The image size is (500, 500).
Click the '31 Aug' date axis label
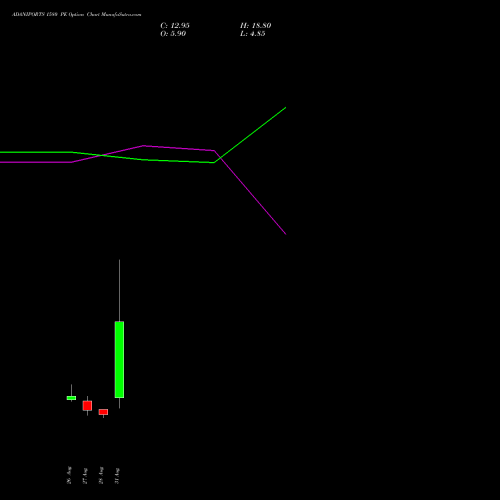[117, 475]
